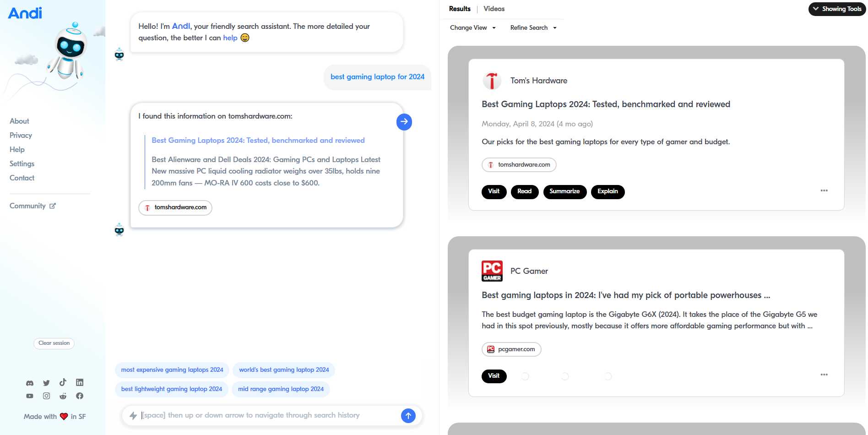Click the lightning bolt icon in the search box

[x=133, y=415]
